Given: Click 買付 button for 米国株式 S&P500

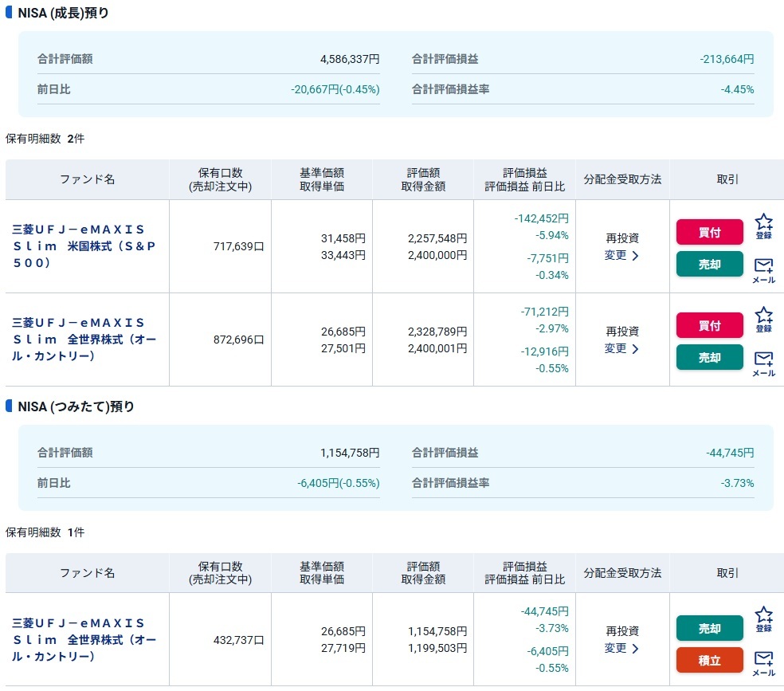Looking at the screenshot, I should (x=709, y=232).
